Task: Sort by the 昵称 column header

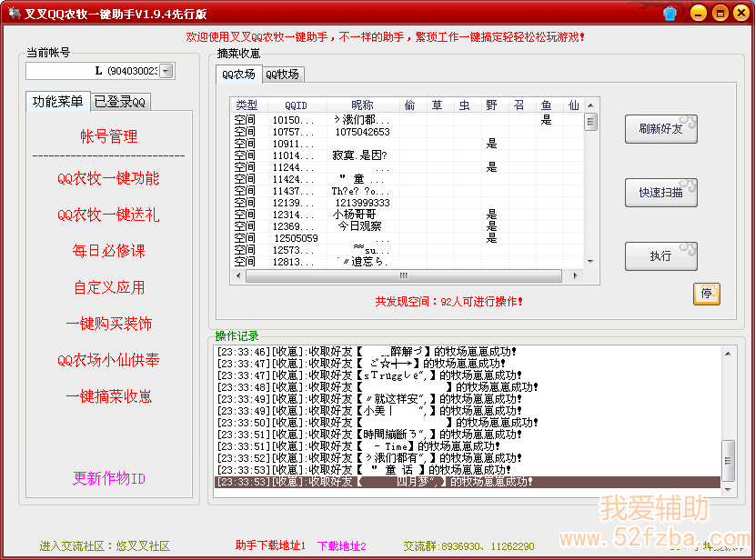Action: coord(363,105)
